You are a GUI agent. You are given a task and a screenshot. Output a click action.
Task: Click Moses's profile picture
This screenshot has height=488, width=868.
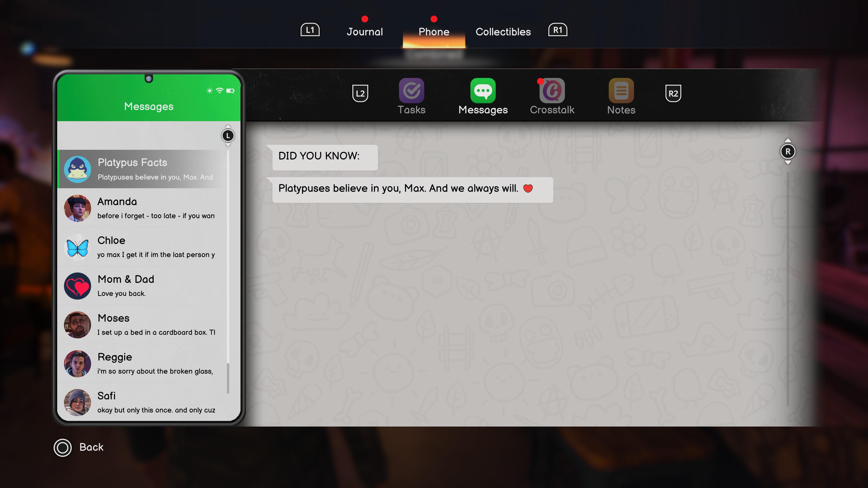pyautogui.click(x=78, y=325)
